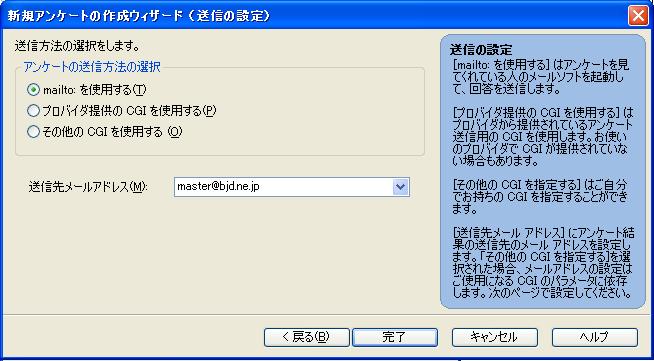The width and height of the screenshot is (654, 361).
Task: Click the アンケートの送信方法の選択 group title
Action: click(x=92, y=67)
